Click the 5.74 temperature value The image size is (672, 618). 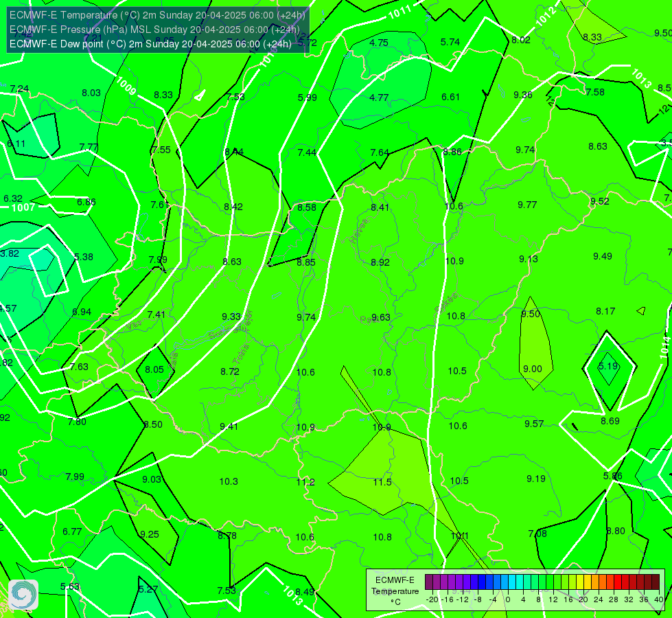[450, 42]
